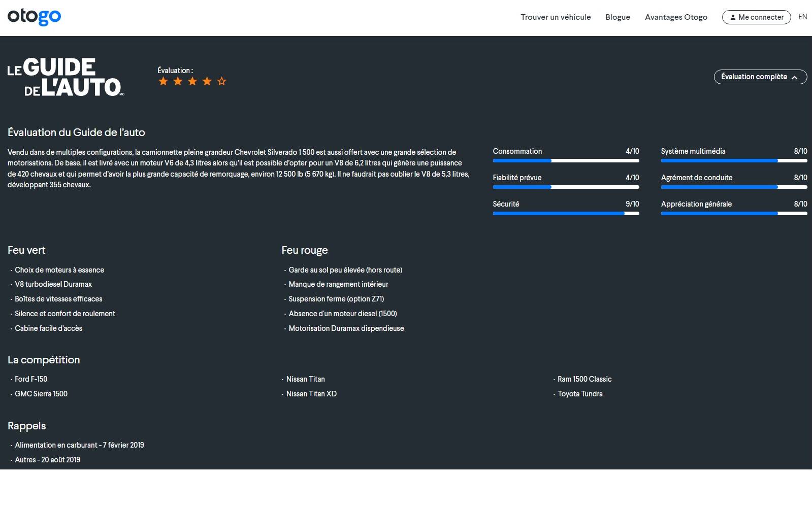The height and width of the screenshot is (507, 812).
Task: Switch language to EN
Action: click(x=802, y=17)
